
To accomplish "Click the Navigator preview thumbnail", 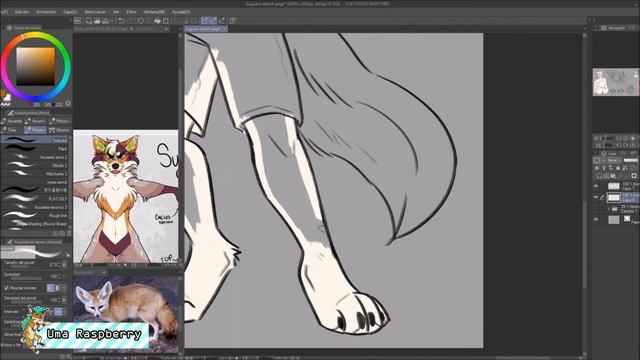I will 616,82.
